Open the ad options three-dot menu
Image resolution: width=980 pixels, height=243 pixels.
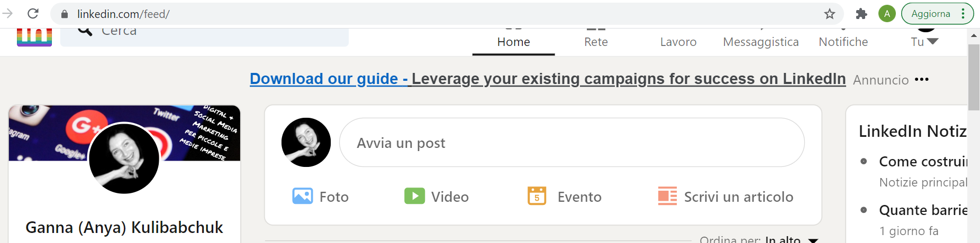(922, 80)
